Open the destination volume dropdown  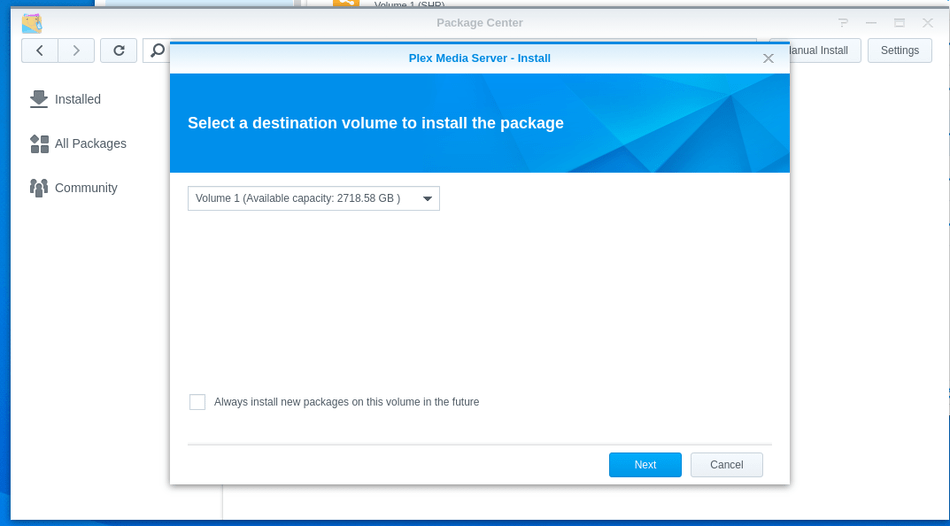(x=314, y=198)
